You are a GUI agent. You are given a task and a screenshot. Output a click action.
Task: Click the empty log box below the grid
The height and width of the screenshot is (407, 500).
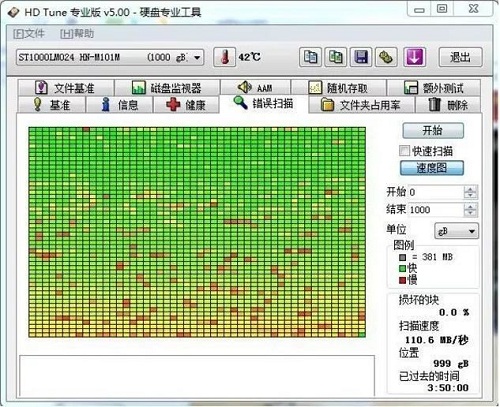197,376
